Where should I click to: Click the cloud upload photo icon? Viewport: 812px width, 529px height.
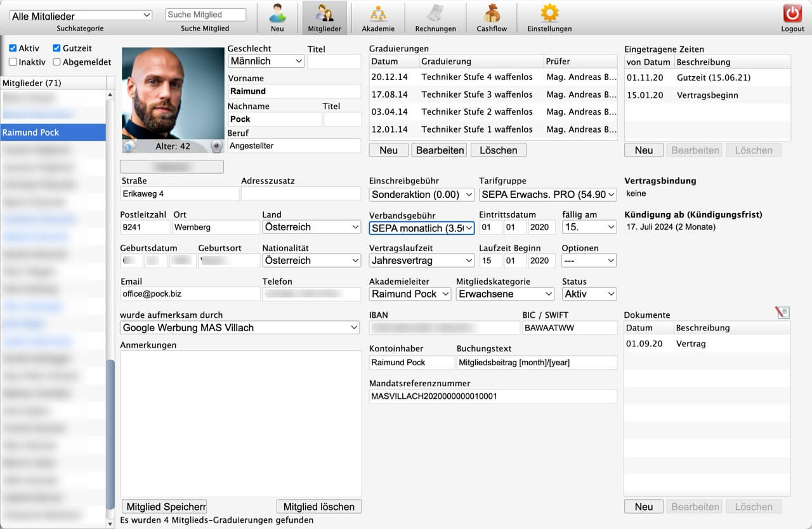[x=129, y=147]
